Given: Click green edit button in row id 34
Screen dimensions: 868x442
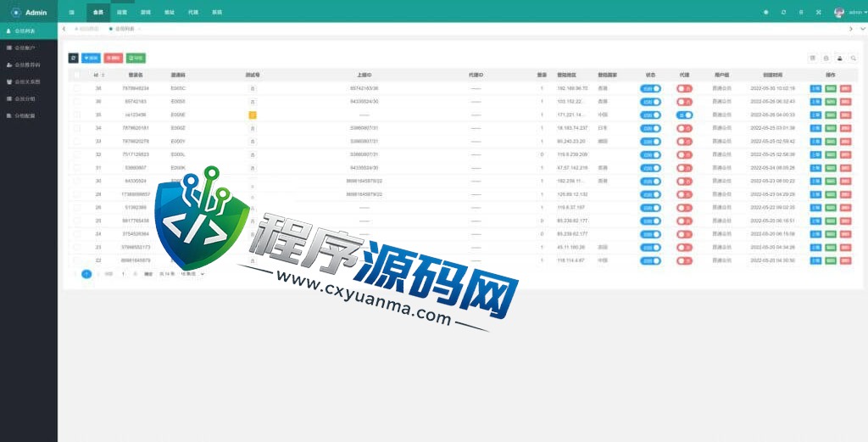Looking at the screenshot, I should click(831, 128).
